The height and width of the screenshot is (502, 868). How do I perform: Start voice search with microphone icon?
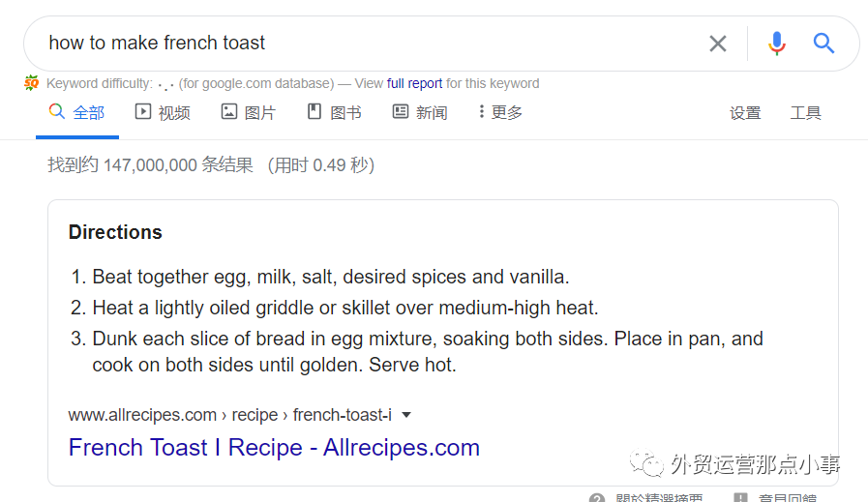(776, 44)
